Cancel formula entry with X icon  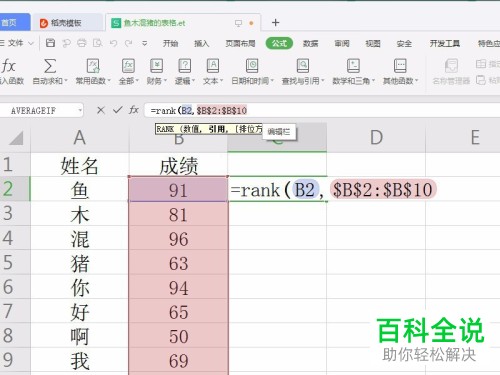101,110
